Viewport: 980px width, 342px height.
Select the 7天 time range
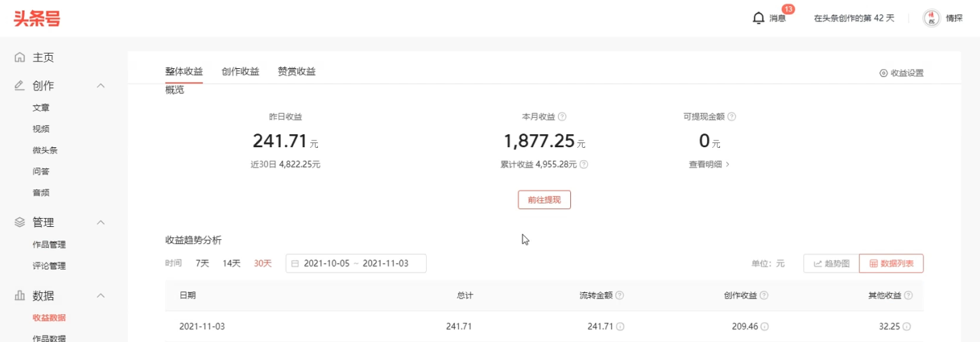pyautogui.click(x=202, y=264)
